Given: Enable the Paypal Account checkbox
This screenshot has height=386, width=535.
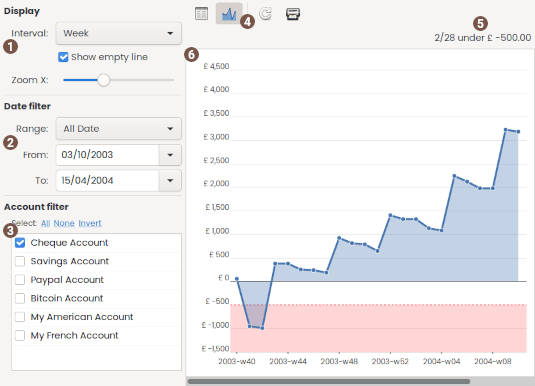Looking at the screenshot, I should pos(20,280).
